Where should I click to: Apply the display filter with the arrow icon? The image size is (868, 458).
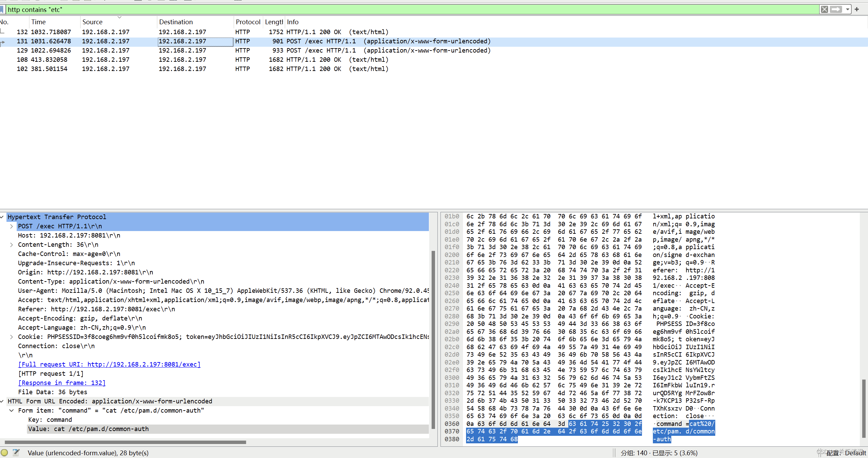pyautogui.click(x=836, y=10)
